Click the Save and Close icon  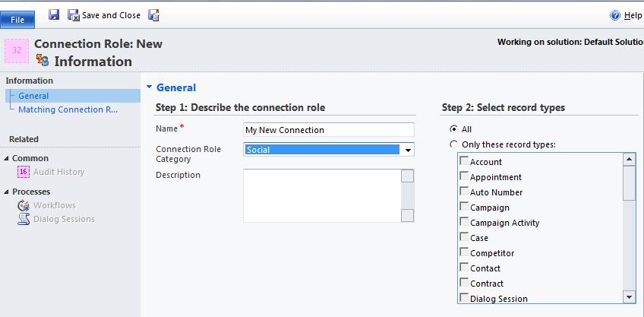[74, 15]
